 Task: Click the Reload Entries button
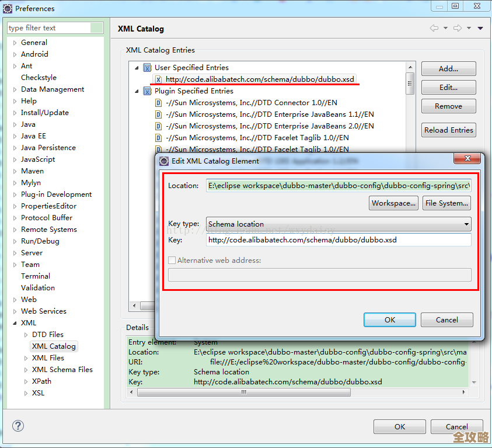click(448, 130)
